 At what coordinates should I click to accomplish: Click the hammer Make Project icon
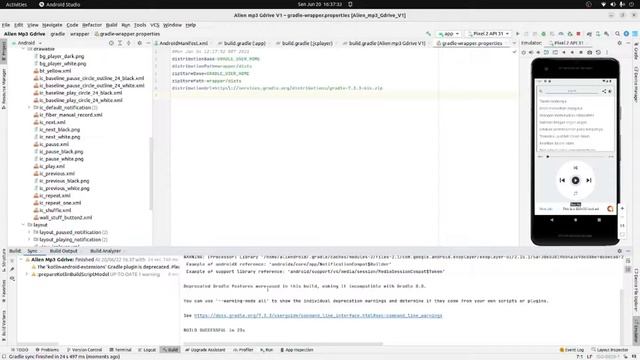click(x=428, y=34)
